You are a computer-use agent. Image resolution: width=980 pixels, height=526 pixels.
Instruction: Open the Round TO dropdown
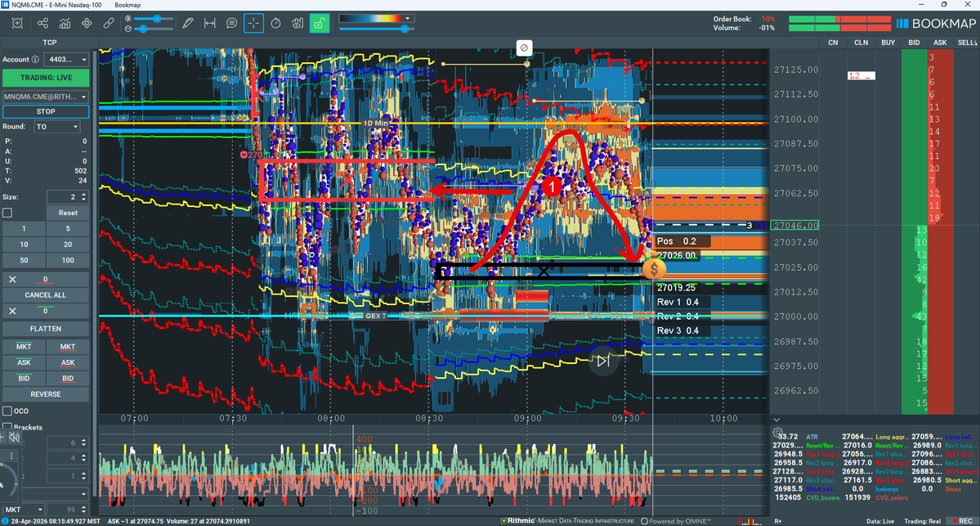57,126
